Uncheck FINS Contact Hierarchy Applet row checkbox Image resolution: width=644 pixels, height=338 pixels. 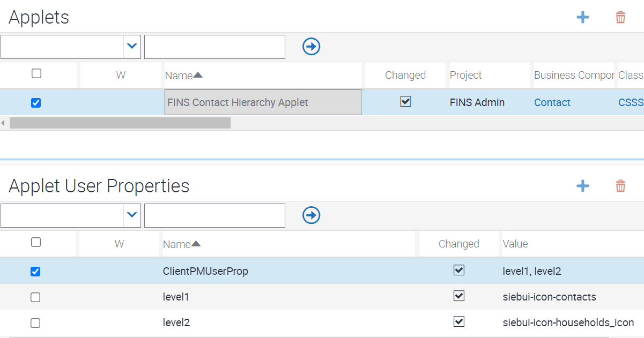tap(36, 103)
